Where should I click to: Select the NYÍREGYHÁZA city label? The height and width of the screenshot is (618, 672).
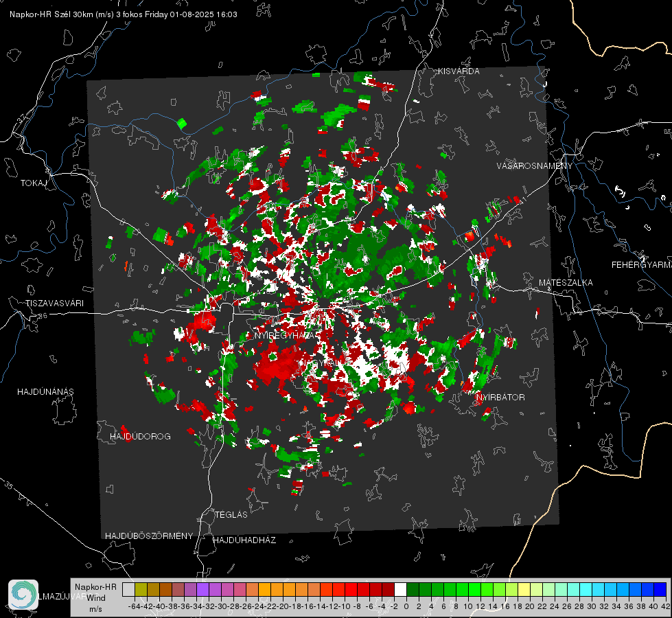click(286, 335)
